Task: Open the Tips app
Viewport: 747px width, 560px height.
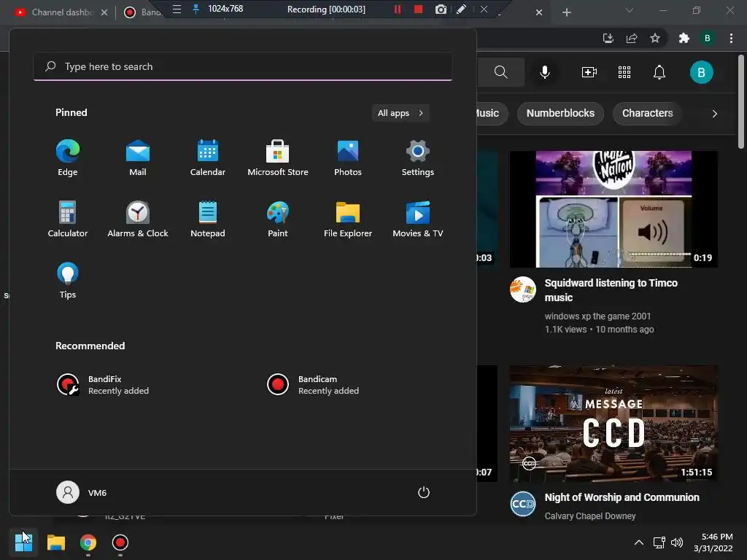Action: pyautogui.click(x=68, y=281)
